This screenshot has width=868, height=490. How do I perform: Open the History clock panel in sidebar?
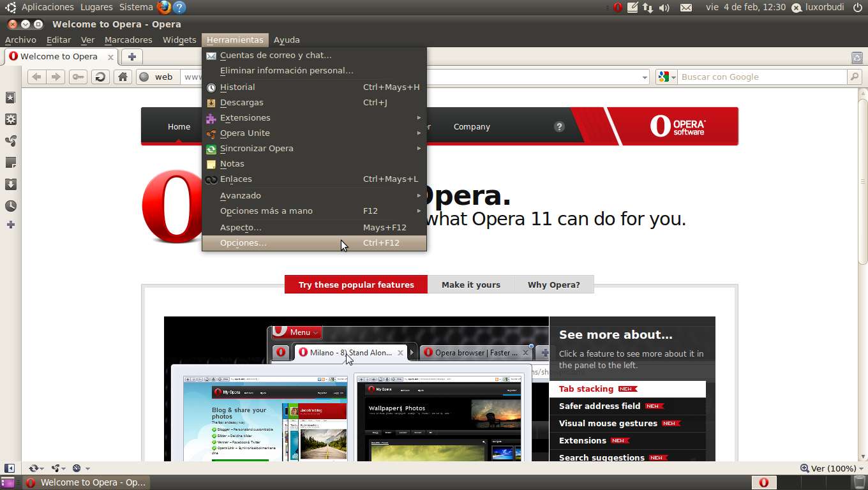point(10,206)
